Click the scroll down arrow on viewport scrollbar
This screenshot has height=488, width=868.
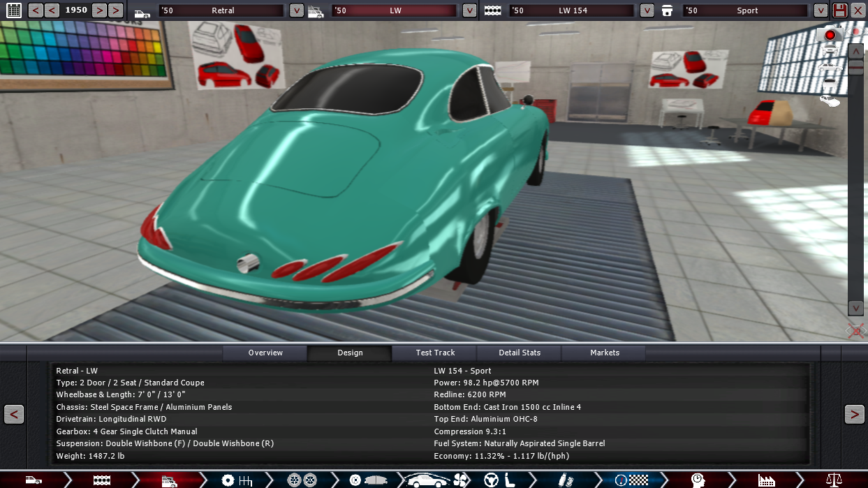click(855, 308)
